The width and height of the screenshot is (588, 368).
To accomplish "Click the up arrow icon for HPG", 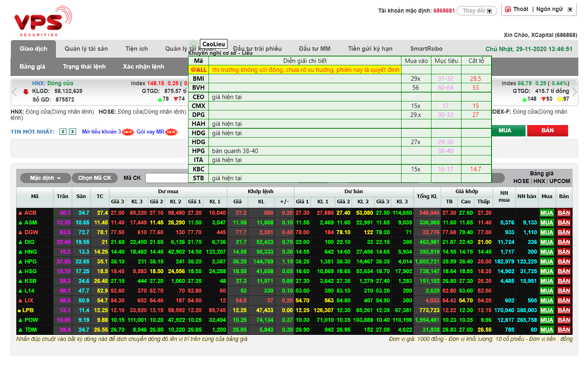I will pos(20,262).
